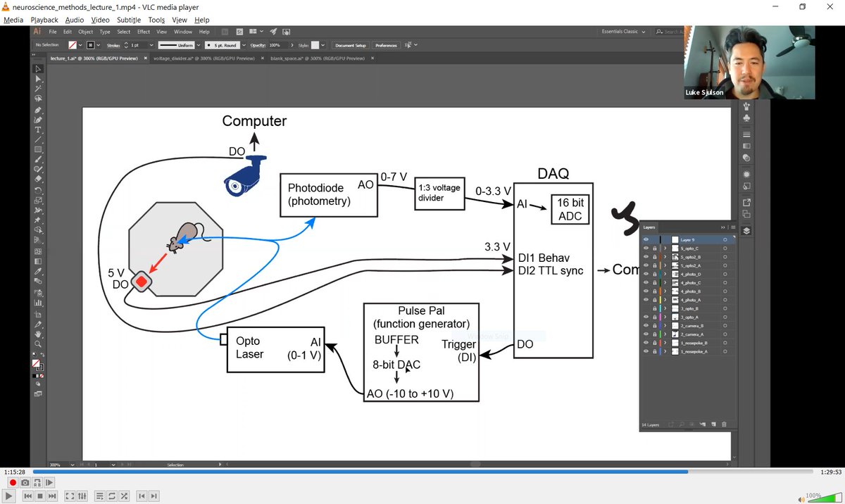Viewport: 845px width, 504px height.
Task: Select Illustrator's Selection tool (arrow)
Action: pos(38,69)
